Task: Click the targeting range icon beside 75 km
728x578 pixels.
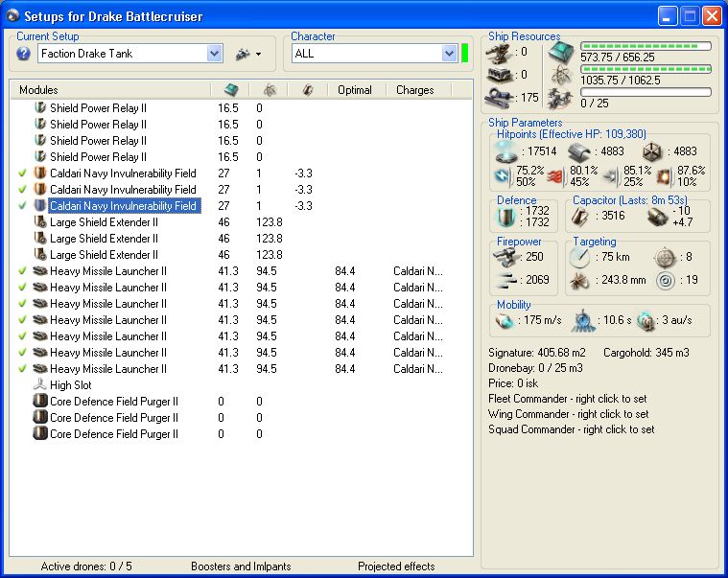Action: pos(580,257)
